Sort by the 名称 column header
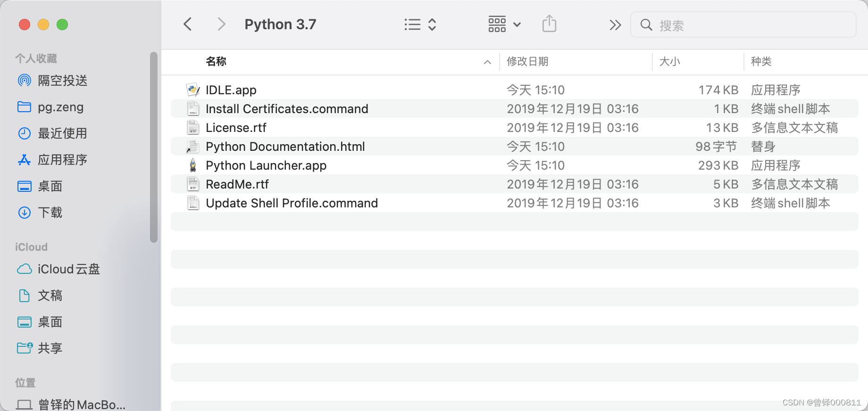The image size is (868, 411). pyautogui.click(x=216, y=61)
